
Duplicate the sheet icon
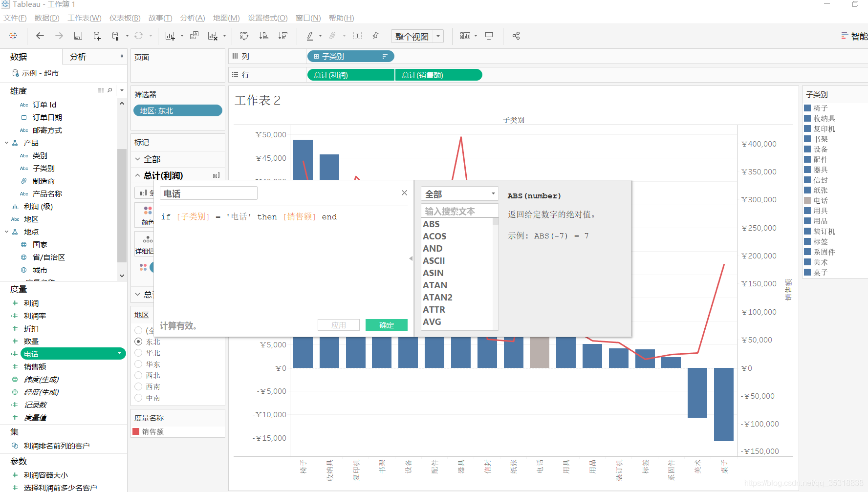[194, 36]
